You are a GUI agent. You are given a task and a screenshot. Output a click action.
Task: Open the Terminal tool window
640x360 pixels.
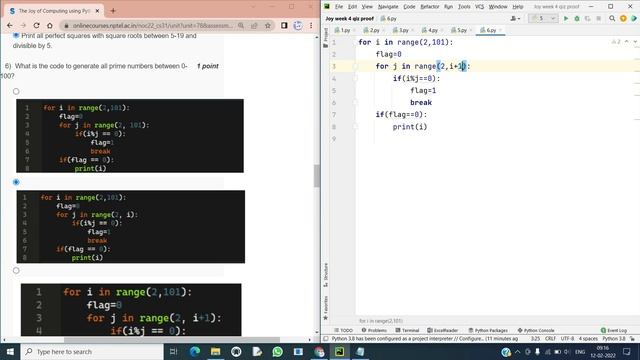tap(407, 330)
